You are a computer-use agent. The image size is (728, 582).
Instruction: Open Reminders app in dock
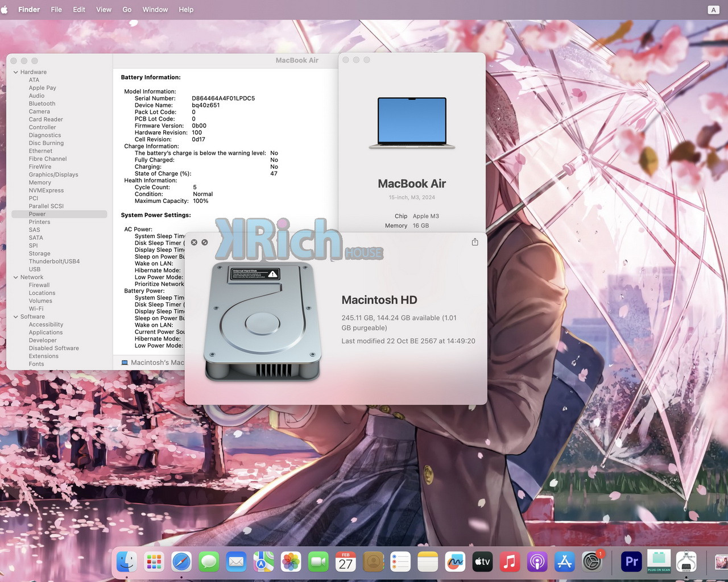click(x=400, y=562)
